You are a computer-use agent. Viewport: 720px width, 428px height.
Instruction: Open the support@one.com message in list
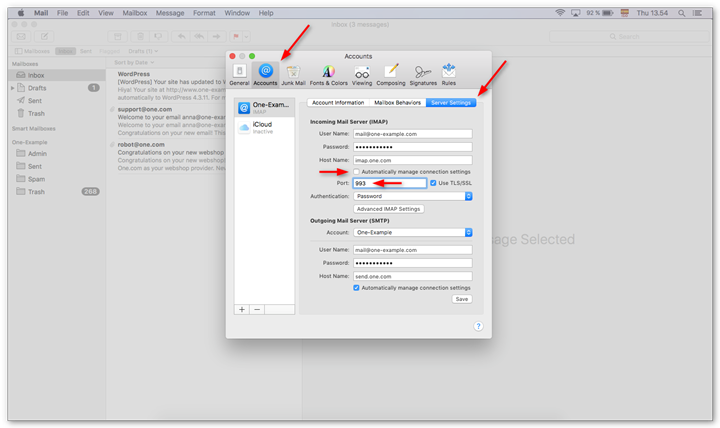click(166, 121)
